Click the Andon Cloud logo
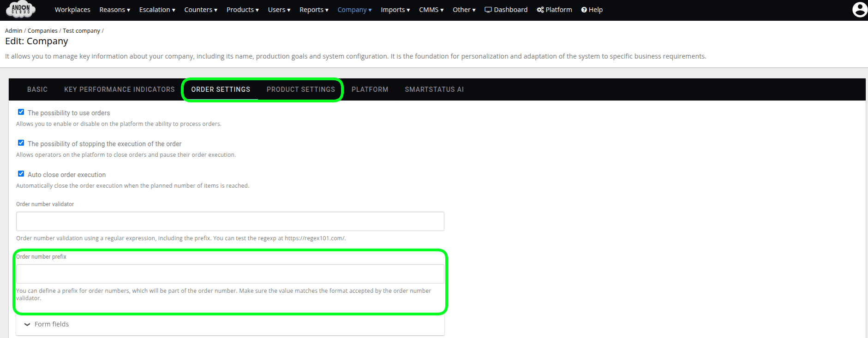This screenshot has height=338, width=868. [x=21, y=10]
